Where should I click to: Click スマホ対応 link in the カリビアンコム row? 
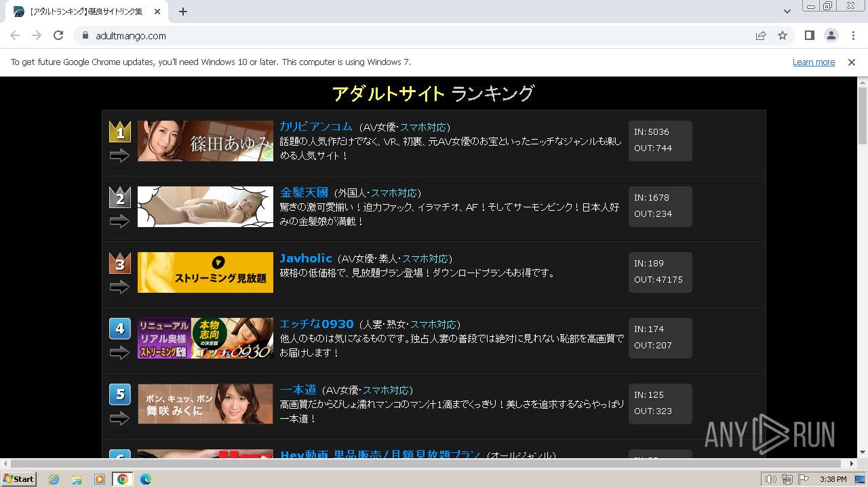point(423,127)
